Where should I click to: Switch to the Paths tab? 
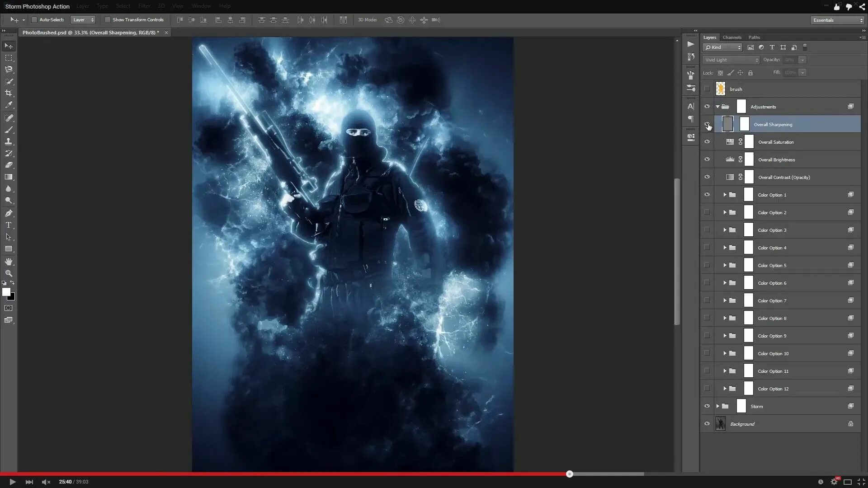(754, 38)
